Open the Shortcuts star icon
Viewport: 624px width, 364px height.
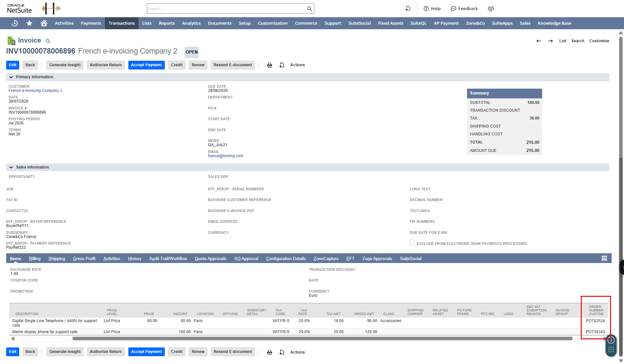(29, 23)
